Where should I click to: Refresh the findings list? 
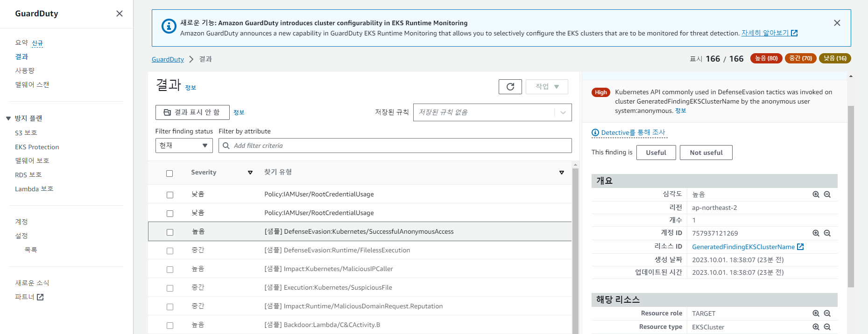pyautogui.click(x=510, y=87)
